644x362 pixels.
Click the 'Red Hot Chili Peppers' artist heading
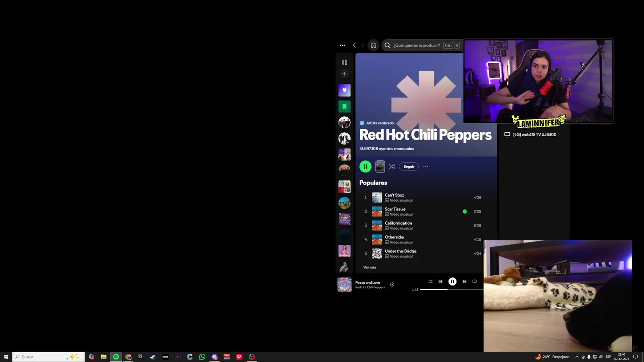(425, 135)
